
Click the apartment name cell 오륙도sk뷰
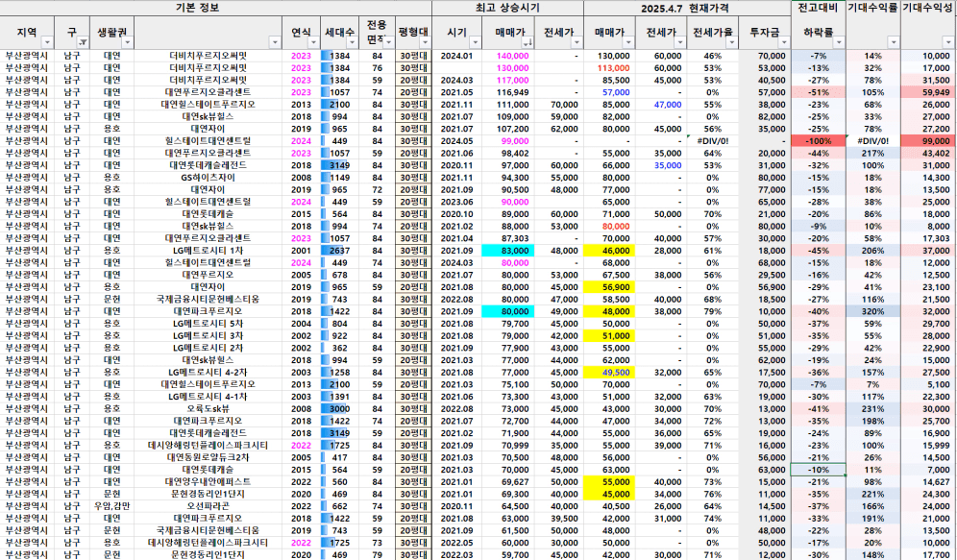click(209, 409)
